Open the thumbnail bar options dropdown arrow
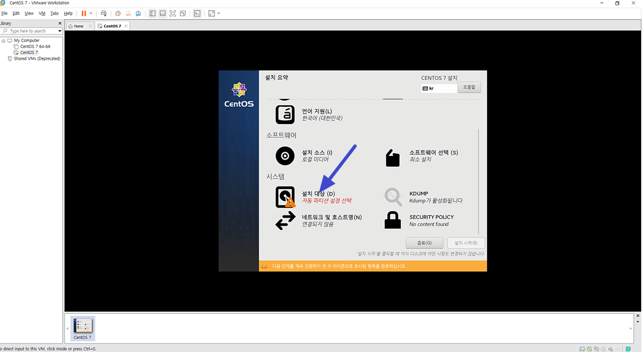The width and height of the screenshot is (644, 352). tap(638, 322)
